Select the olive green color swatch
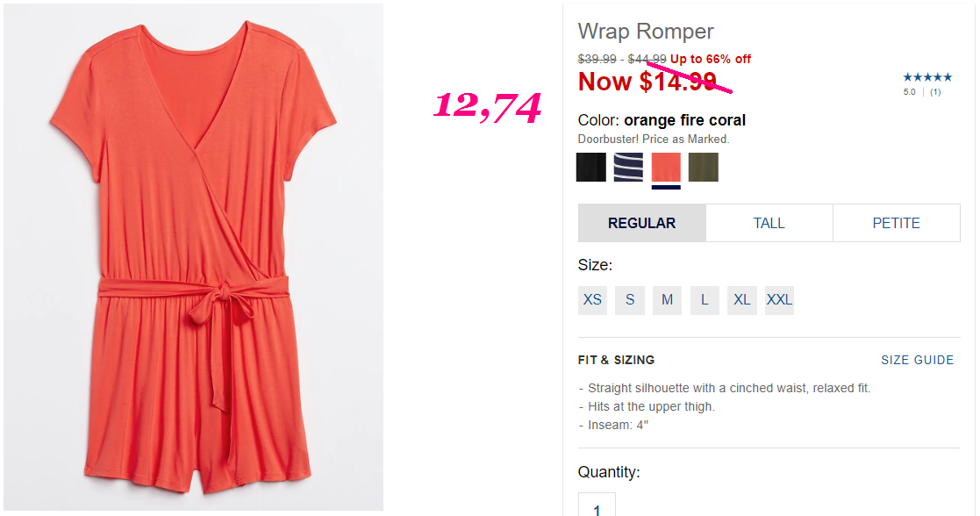Viewport: 980px width, 516px height. click(703, 167)
